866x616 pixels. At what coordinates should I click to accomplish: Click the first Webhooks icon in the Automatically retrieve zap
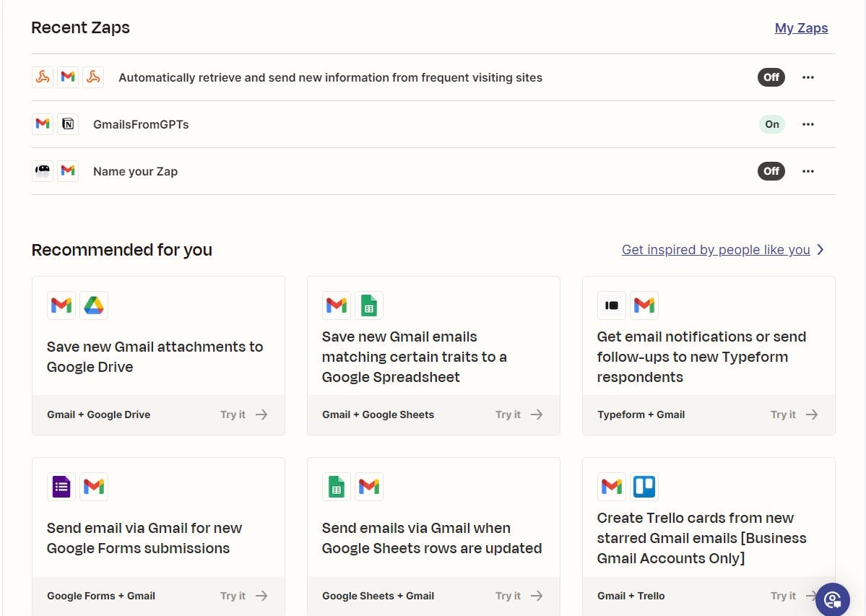[43, 77]
